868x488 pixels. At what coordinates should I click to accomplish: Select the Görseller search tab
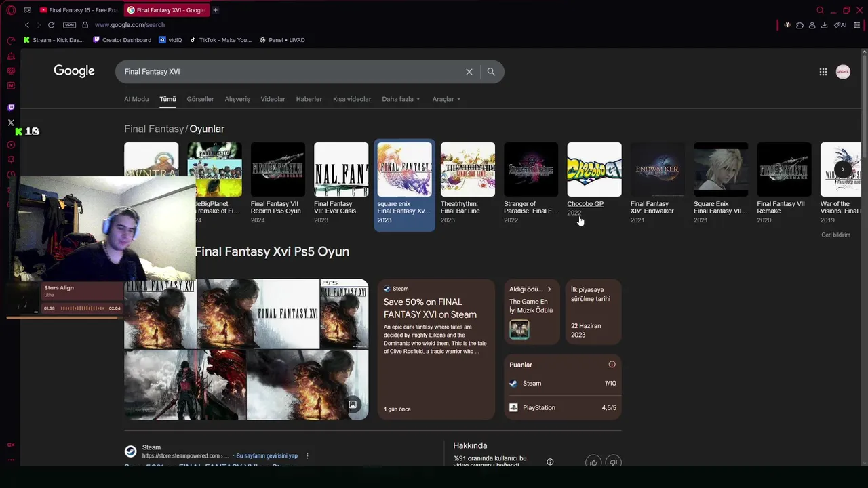pyautogui.click(x=200, y=99)
